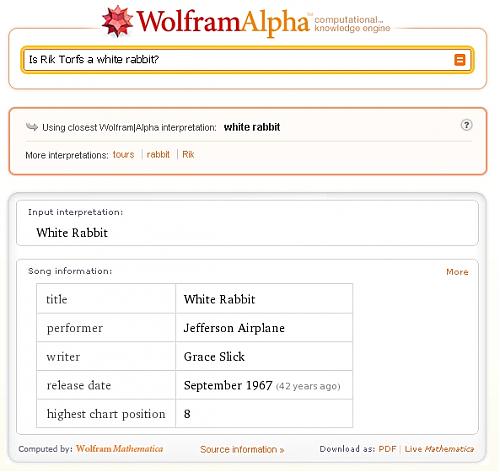The image size is (500, 472).
Task: Select the 'white rabbit' interpretation text
Action: (252, 127)
